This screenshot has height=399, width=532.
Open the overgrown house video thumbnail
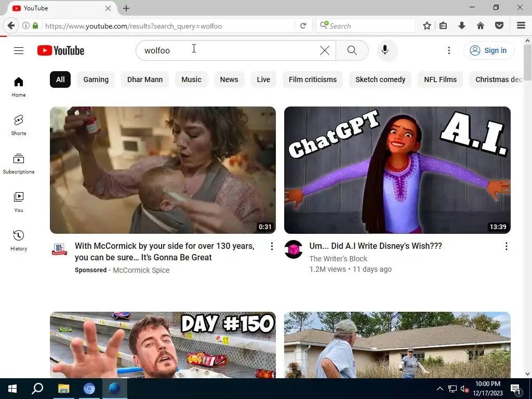tap(397, 345)
